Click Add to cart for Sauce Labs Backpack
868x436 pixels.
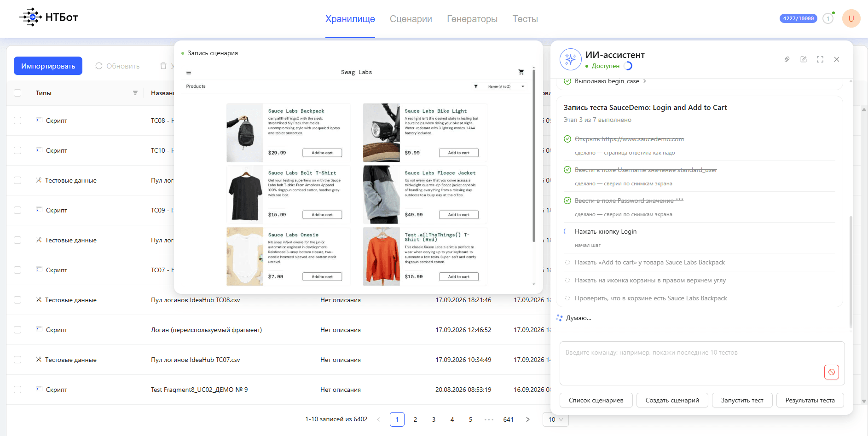(x=322, y=153)
